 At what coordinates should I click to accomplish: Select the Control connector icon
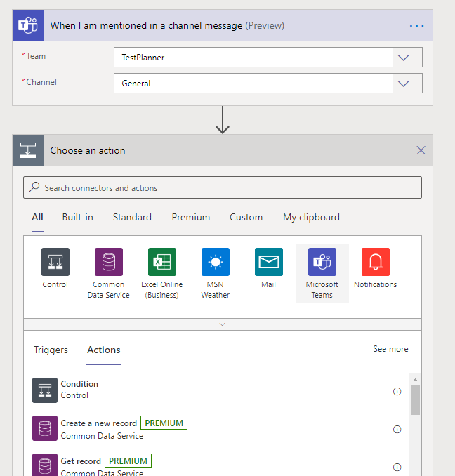[x=55, y=262]
